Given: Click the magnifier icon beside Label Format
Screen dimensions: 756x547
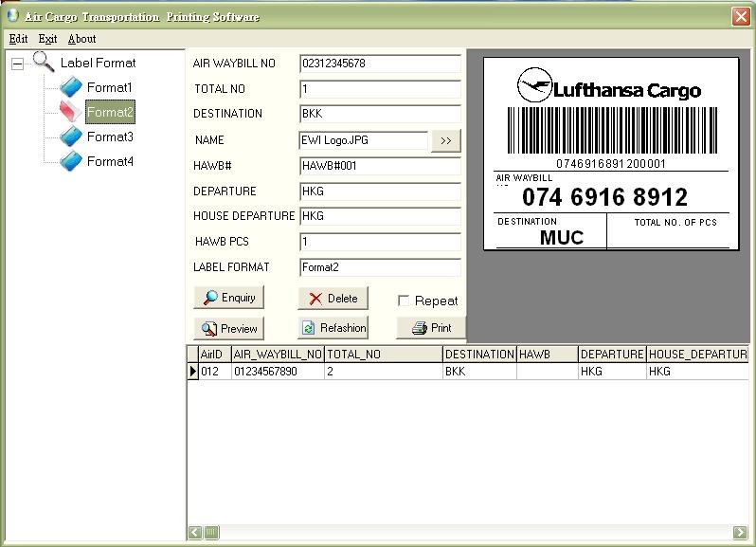Looking at the screenshot, I should point(44,62).
